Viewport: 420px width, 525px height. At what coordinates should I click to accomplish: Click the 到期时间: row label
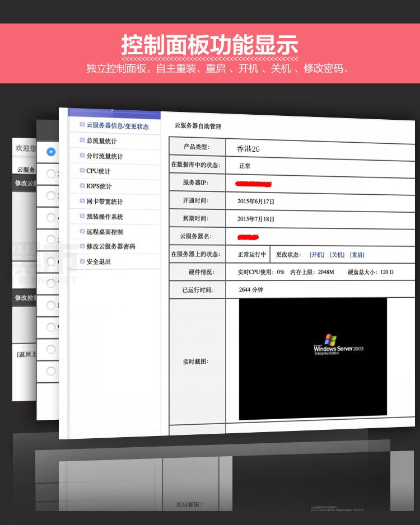click(x=195, y=218)
